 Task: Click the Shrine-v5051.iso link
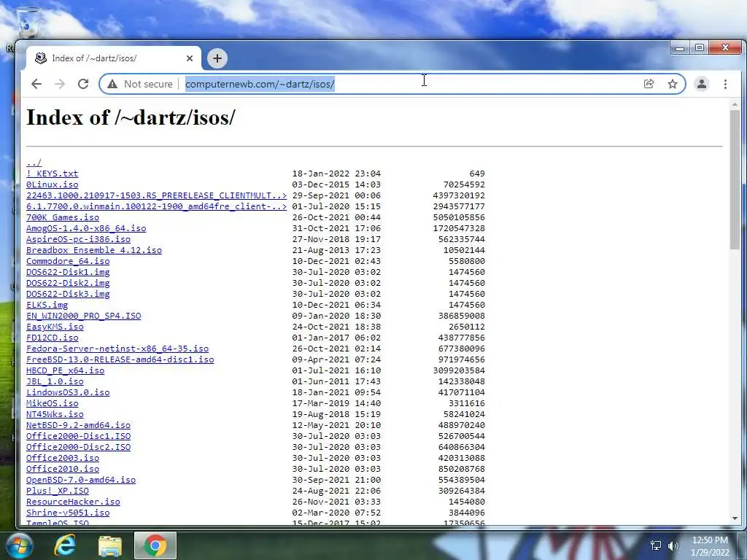pyautogui.click(x=68, y=513)
